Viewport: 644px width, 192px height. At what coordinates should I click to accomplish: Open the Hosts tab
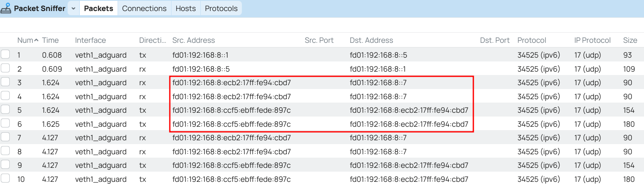pos(186,8)
